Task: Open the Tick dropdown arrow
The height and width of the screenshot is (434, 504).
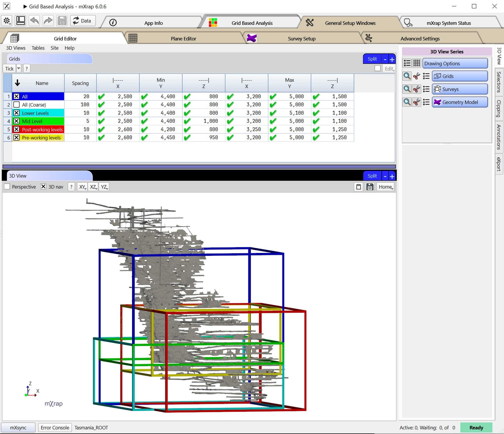Action: click(19, 68)
